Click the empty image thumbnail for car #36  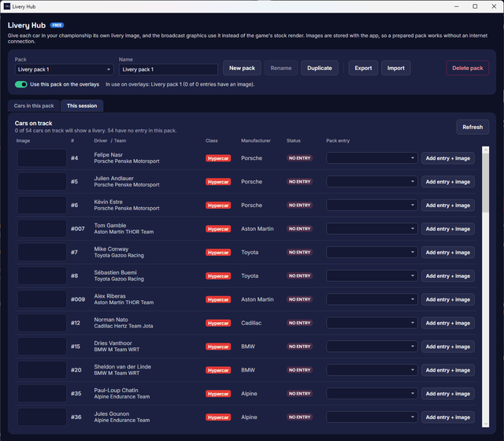pos(42,417)
